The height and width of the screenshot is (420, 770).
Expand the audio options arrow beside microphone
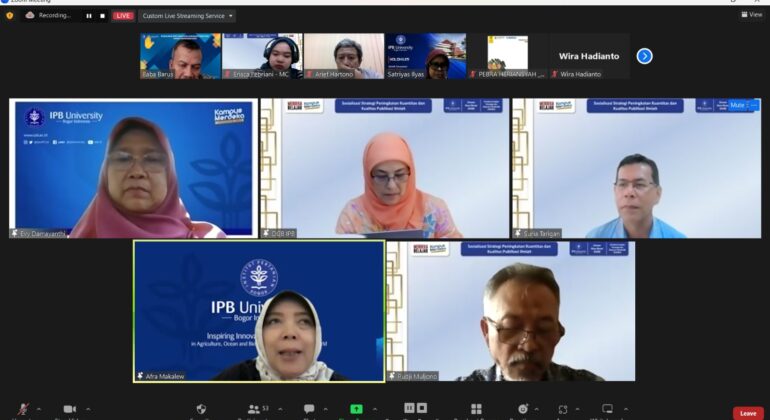coord(39,409)
